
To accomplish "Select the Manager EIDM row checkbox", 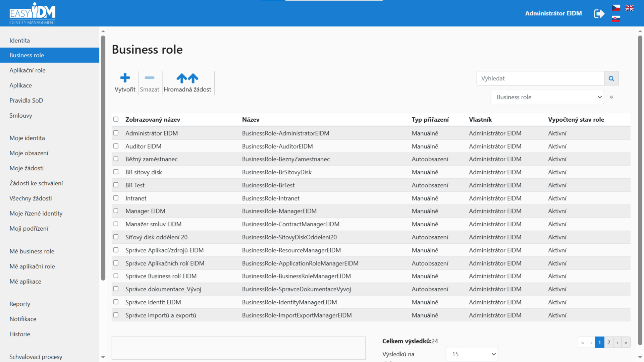I will pyautogui.click(x=116, y=211).
